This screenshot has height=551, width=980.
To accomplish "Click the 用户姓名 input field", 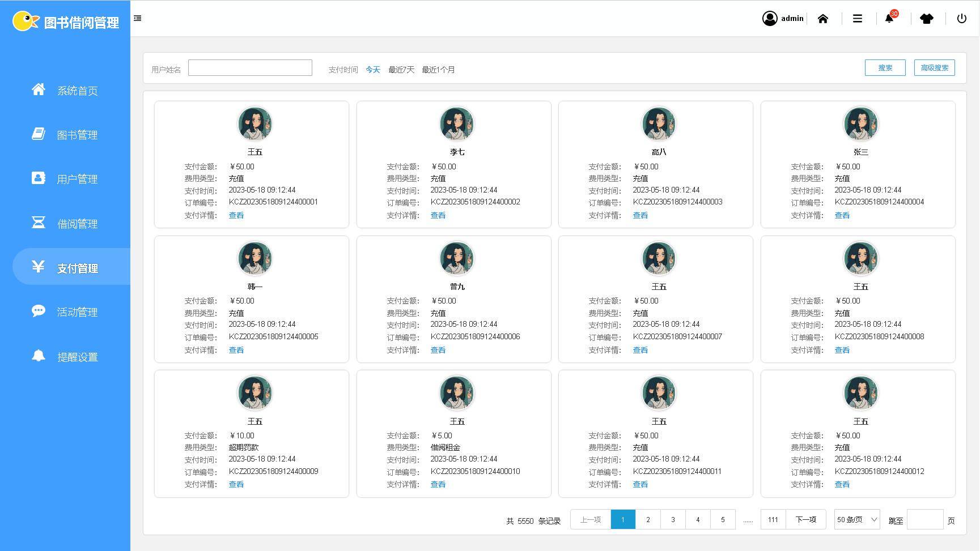I will [x=250, y=68].
